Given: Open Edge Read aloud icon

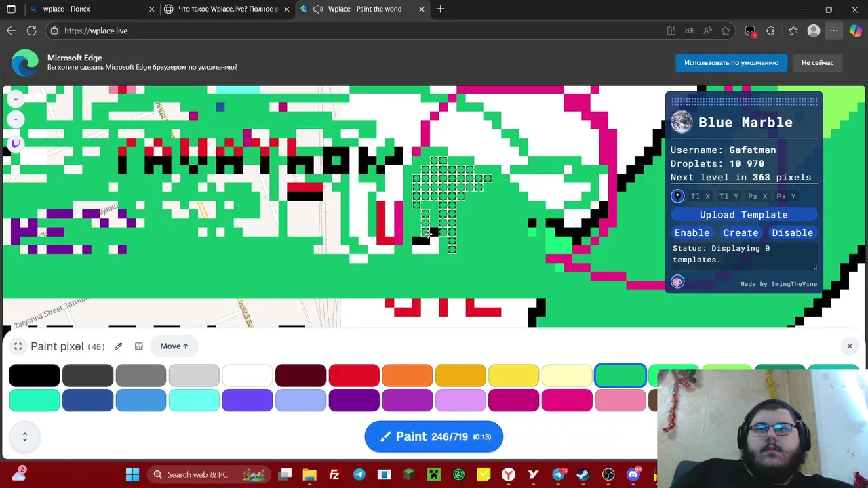Looking at the screenshot, I should tap(707, 30).
